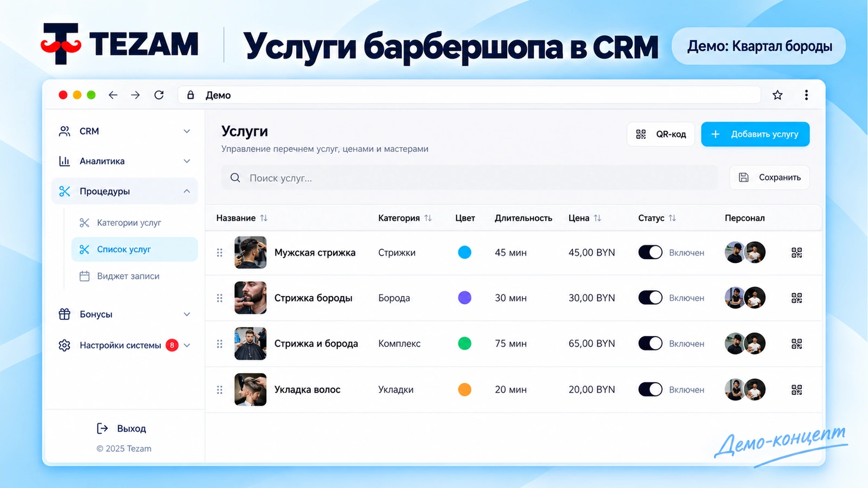Expand the Бонусы sidebar section
This screenshot has width=868, height=488.
pyautogui.click(x=125, y=314)
